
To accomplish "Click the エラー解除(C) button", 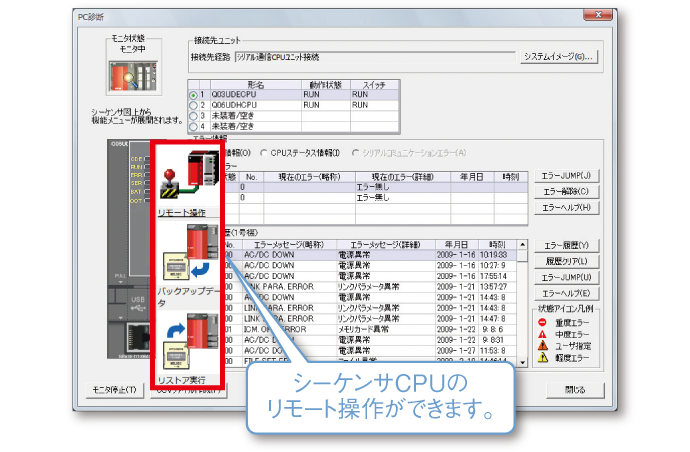I will (567, 190).
